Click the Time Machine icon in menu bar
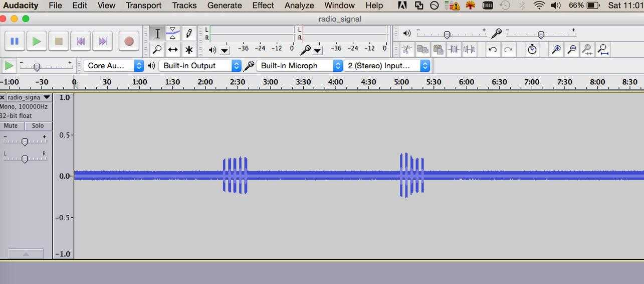The image size is (644, 284). point(505,6)
